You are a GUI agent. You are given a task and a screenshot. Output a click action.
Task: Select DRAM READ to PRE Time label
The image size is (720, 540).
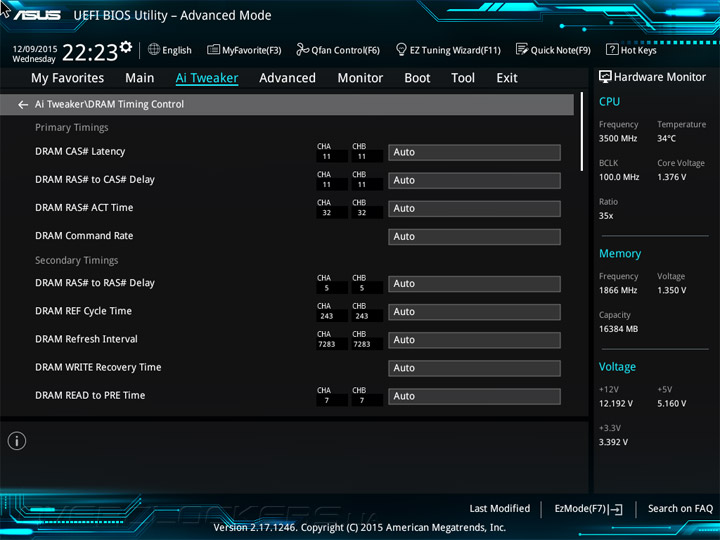90,395
